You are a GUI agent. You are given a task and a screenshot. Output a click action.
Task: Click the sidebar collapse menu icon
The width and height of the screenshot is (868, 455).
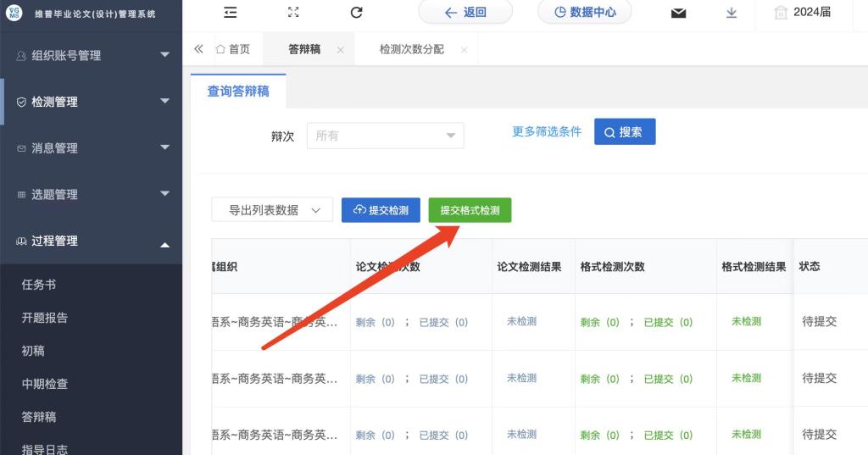(x=231, y=12)
